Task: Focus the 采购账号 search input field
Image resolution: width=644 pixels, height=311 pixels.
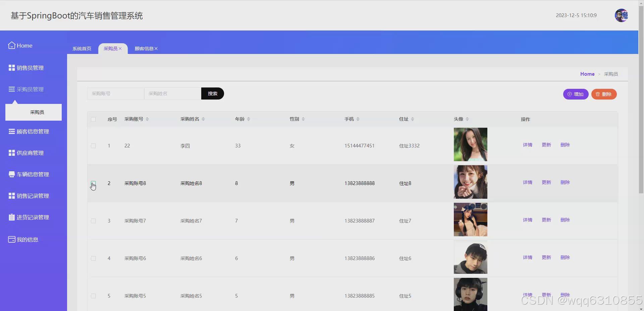Action: point(116,94)
